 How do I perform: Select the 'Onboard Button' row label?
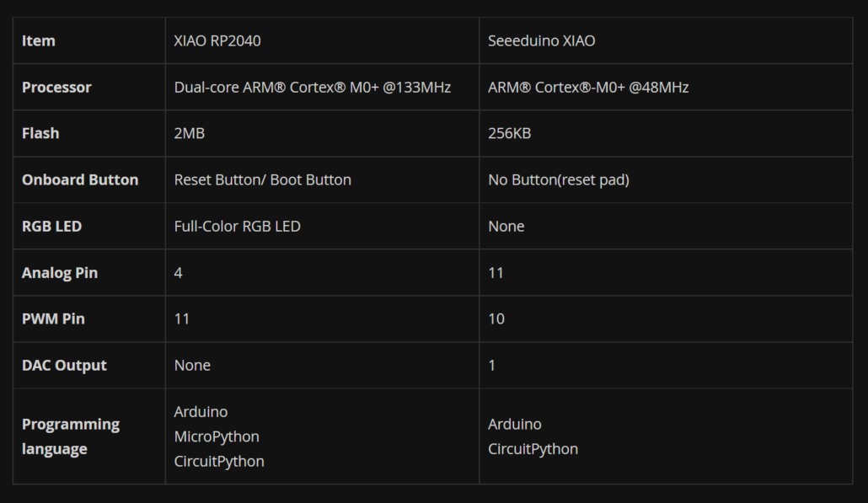point(80,179)
